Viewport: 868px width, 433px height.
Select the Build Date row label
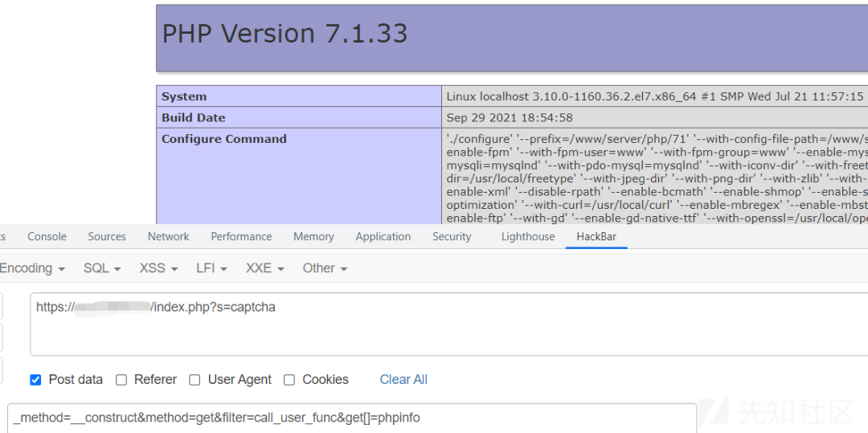193,118
